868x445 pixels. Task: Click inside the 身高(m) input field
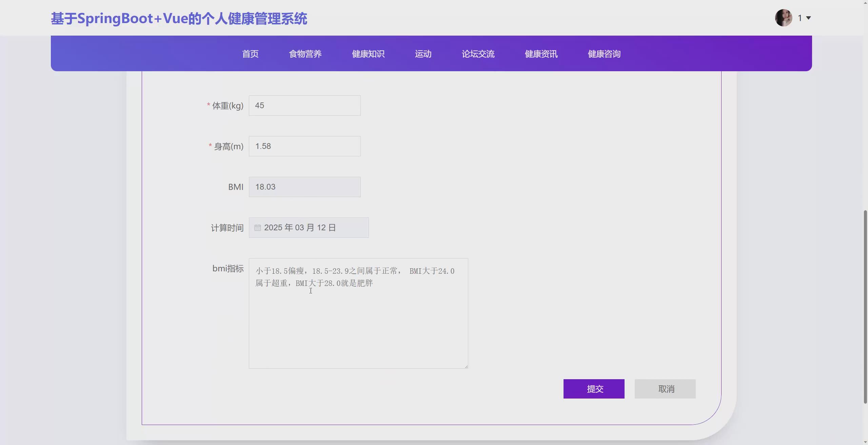point(304,146)
